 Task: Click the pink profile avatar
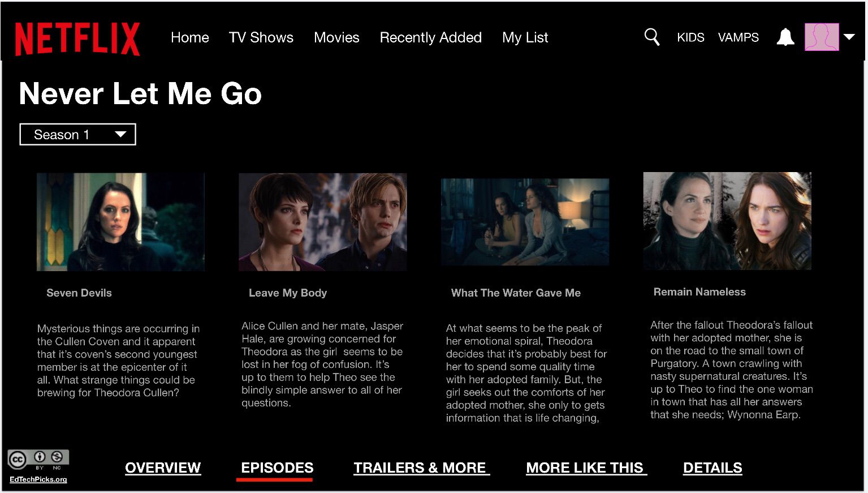pyautogui.click(x=822, y=37)
